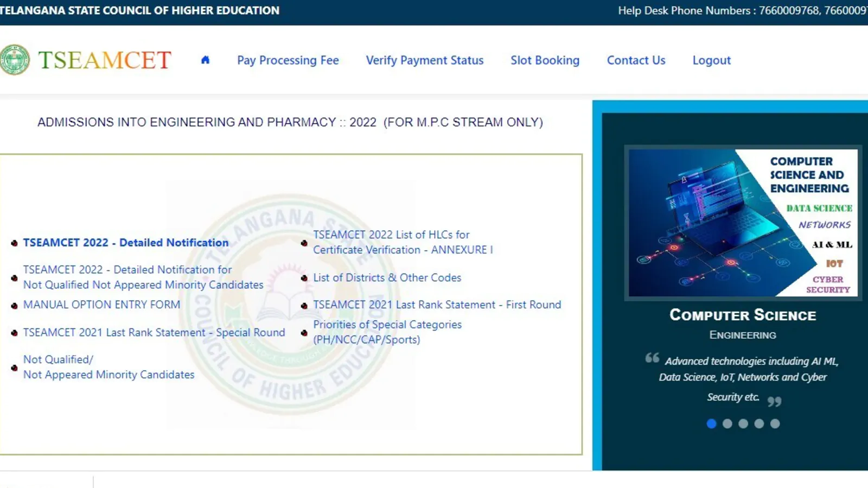Click the Computer Science slide heading
The width and height of the screenshot is (868, 488).
pos(743,315)
